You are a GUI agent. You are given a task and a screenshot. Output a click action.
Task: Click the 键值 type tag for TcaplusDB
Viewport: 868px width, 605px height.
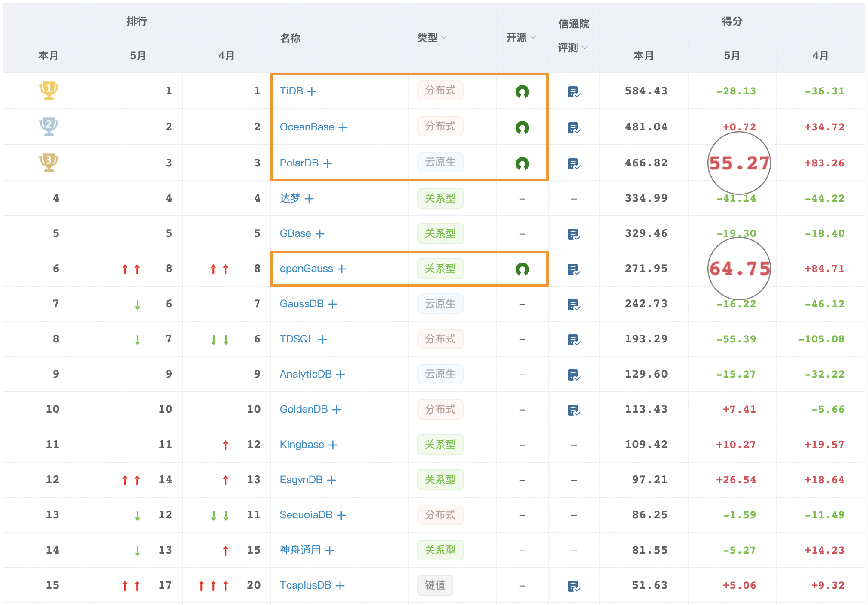(435, 585)
